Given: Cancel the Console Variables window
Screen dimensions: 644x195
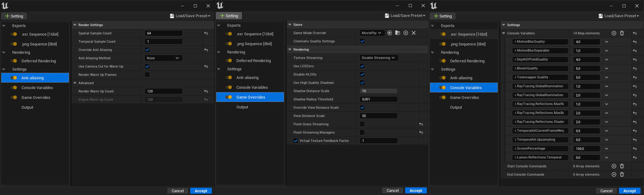Looking at the screenshot, I should 606,191.
